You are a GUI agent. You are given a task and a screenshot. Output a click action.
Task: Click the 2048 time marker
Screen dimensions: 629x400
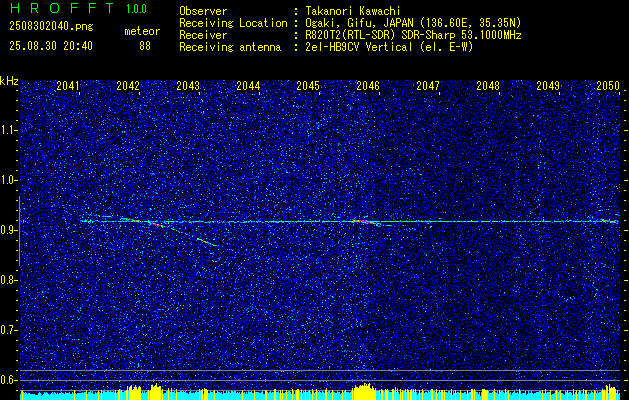point(488,86)
